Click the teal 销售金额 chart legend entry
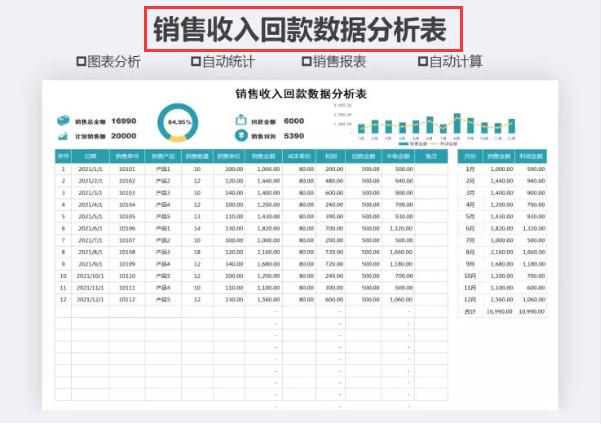This screenshot has width=601, height=424. [412, 144]
